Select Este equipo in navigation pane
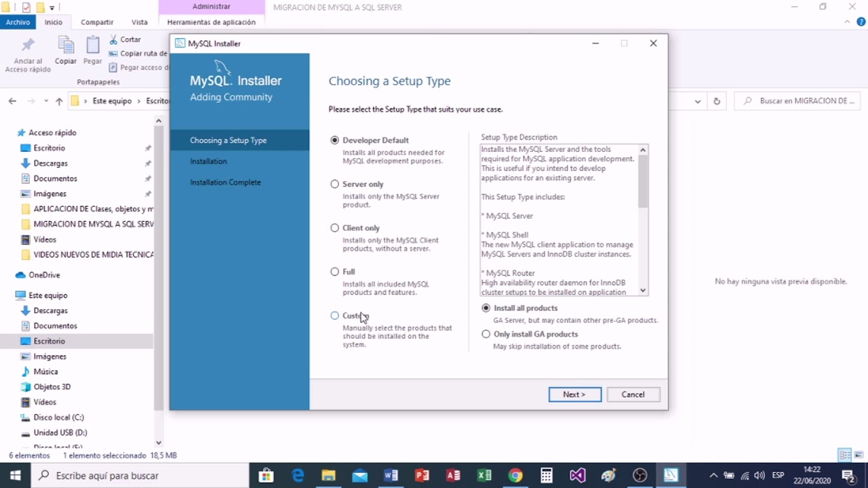 pyautogui.click(x=47, y=296)
